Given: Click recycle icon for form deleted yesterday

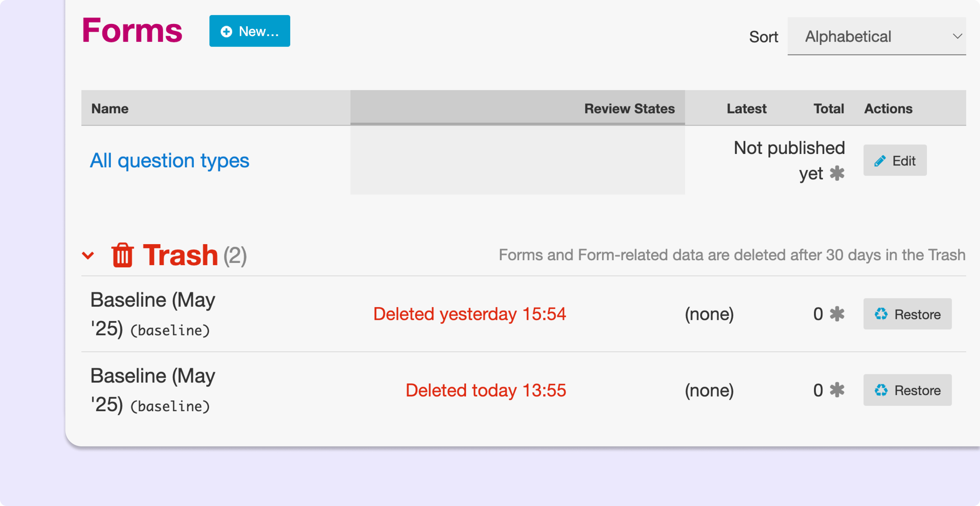Looking at the screenshot, I should [x=881, y=314].
